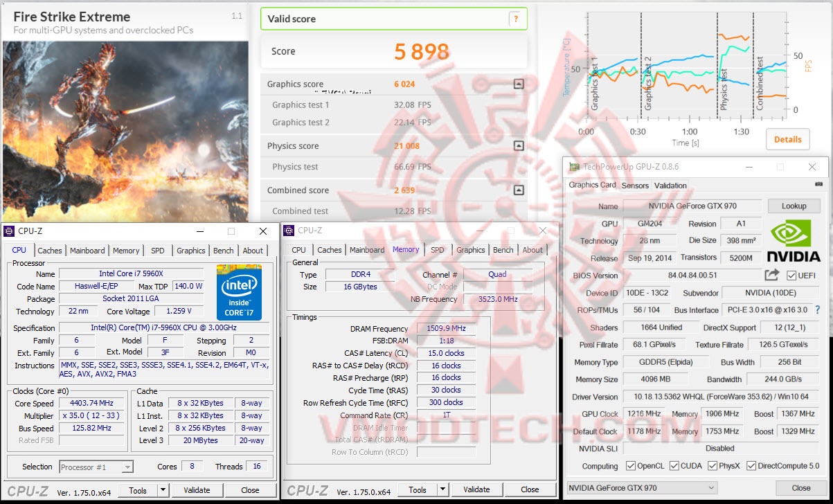Image resolution: width=833 pixels, height=504 pixels.
Task: Click the CPU-Z title bar icon of CPU window
Action: tap(9, 231)
